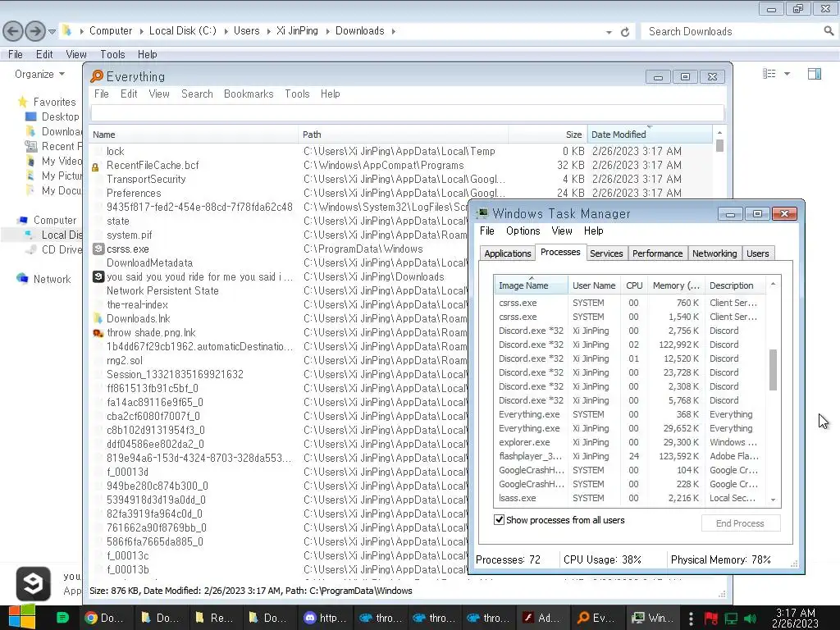This screenshot has height=630, width=840.
Task: Click the magnifier in Search Downloads box
Action: coord(829,31)
